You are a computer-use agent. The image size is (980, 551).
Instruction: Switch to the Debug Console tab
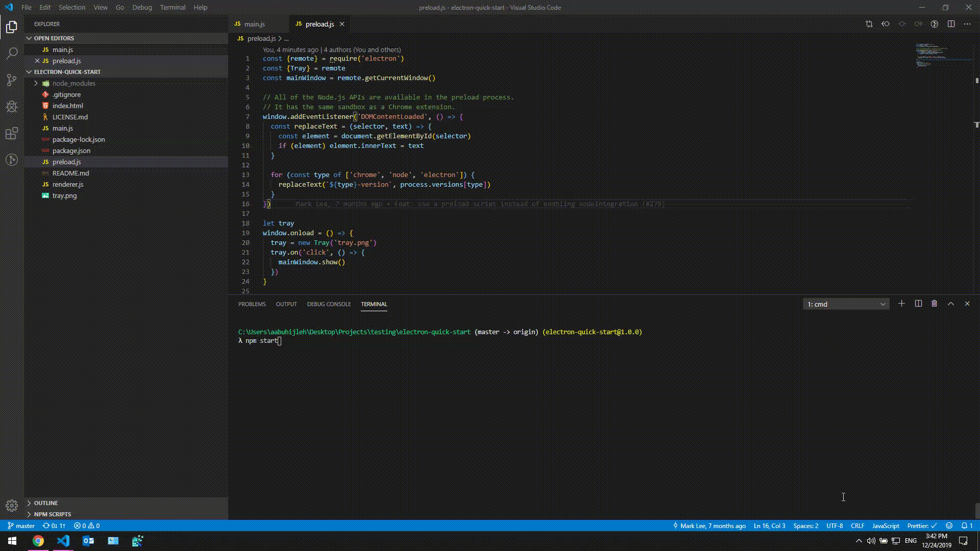point(329,304)
